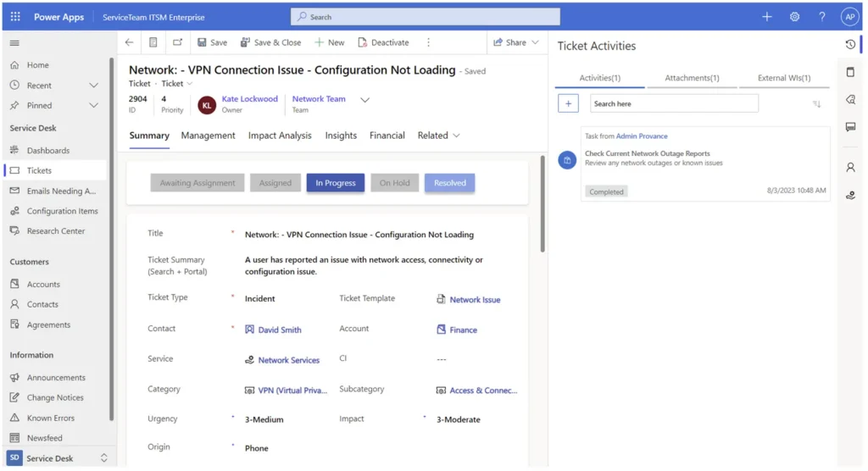Set status to In Progress
868x471 pixels.
[x=336, y=183]
